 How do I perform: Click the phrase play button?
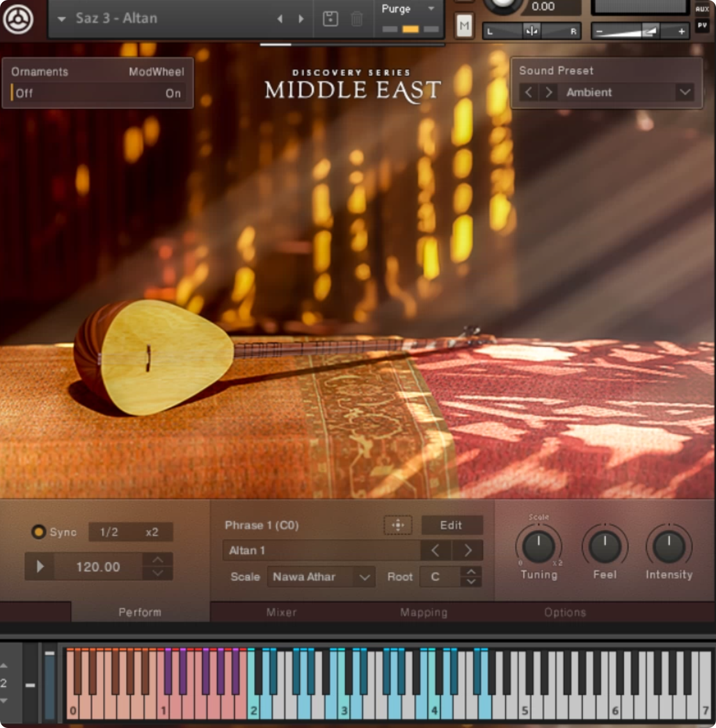point(40,566)
